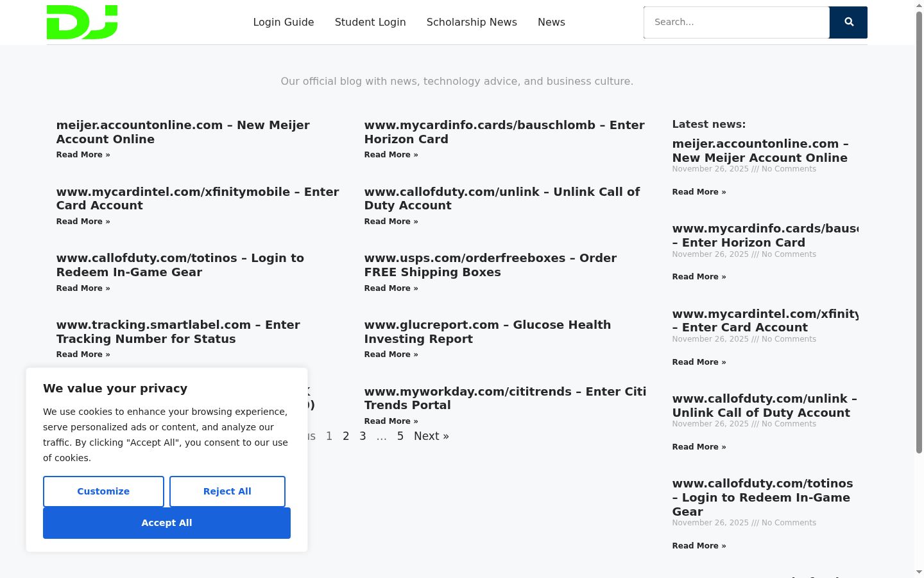Click the date under sidebar Enter Horizon Card
Viewport: 924px width, 578px height.
tap(710, 254)
